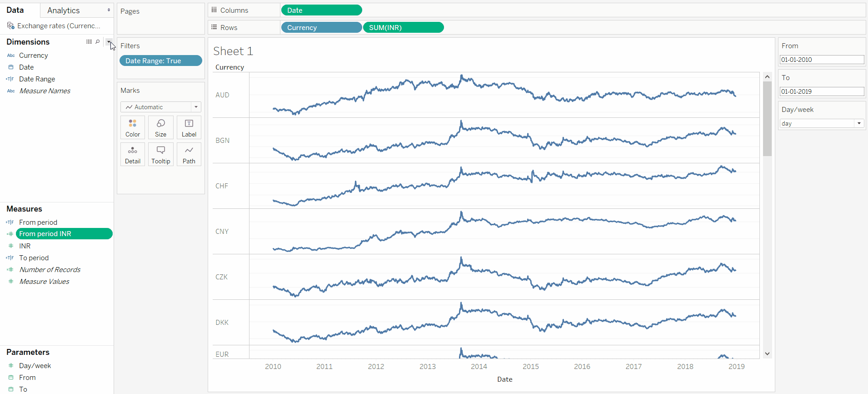The image size is (868, 394).
Task: Click the CHF row header label
Action: [x=222, y=186]
